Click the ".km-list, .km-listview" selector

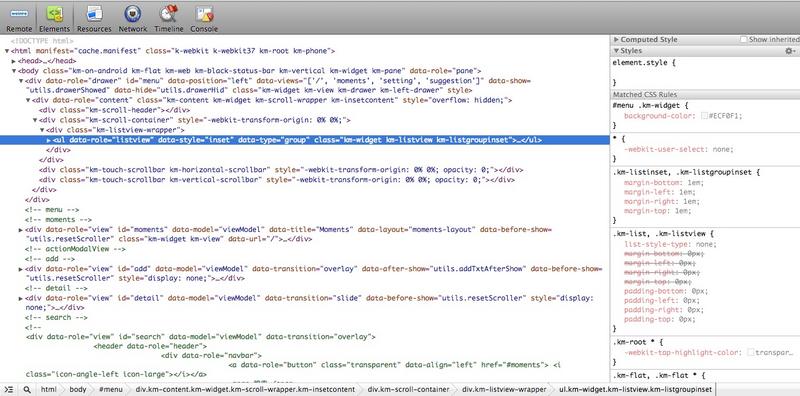[659, 234]
